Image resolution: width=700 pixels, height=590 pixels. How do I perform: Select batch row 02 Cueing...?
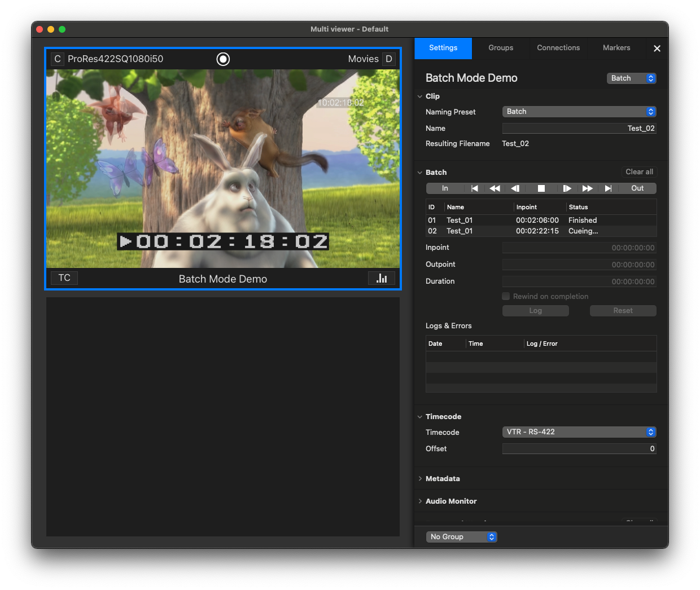click(x=541, y=231)
